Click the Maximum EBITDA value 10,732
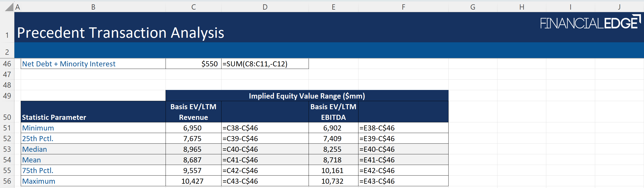644x188 pixels. click(332, 181)
